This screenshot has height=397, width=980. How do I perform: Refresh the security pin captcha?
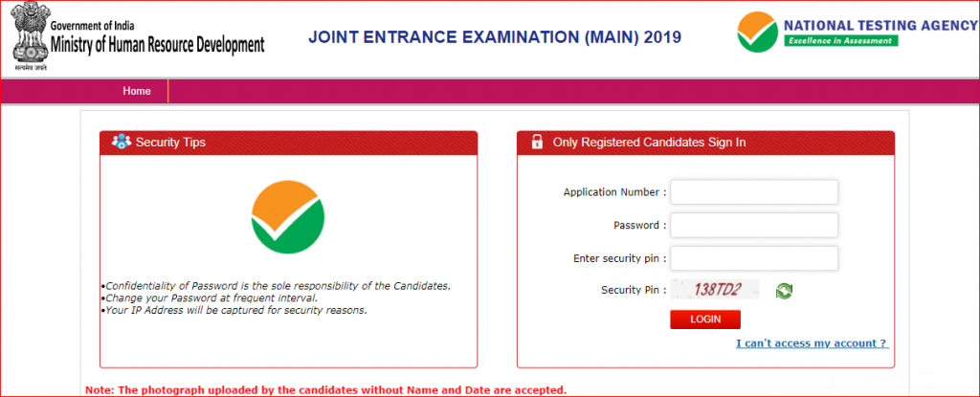(784, 290)
